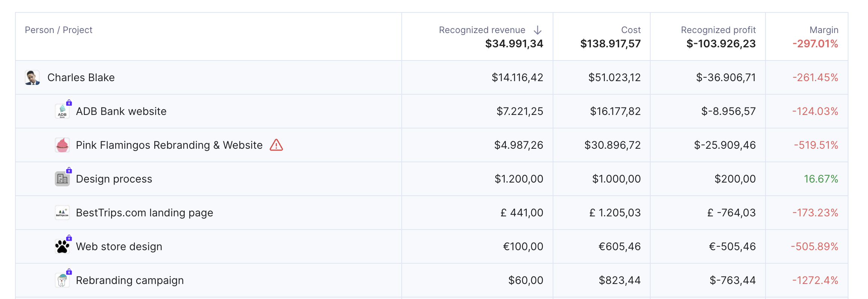
Task: Click the warning triangle beside Pink Flamingos
Action: click(276, 145)
